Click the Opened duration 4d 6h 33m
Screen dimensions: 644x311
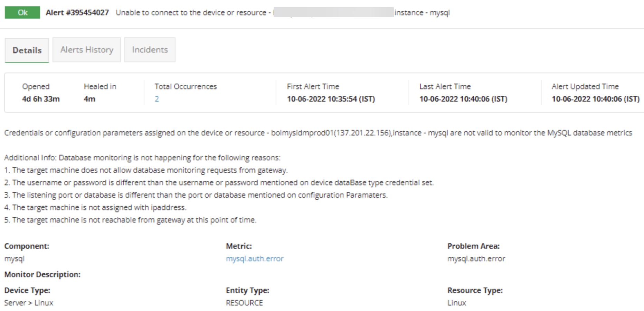(x=41, y=99)
